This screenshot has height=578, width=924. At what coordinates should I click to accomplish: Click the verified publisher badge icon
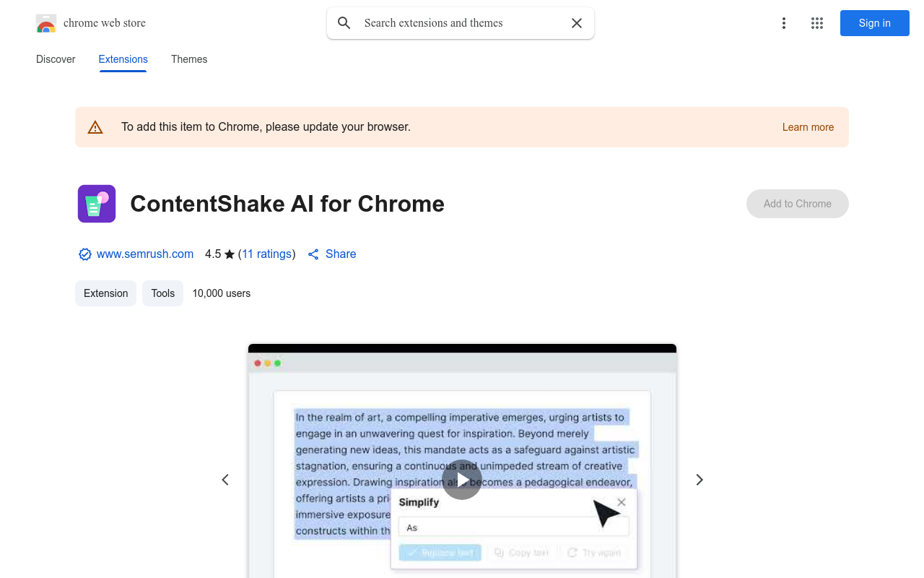(x=85, y=254)
